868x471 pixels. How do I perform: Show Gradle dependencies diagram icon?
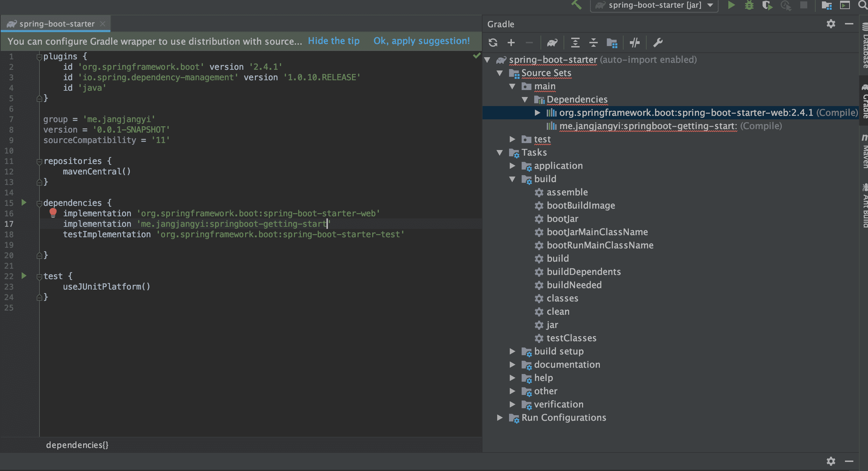612,43
